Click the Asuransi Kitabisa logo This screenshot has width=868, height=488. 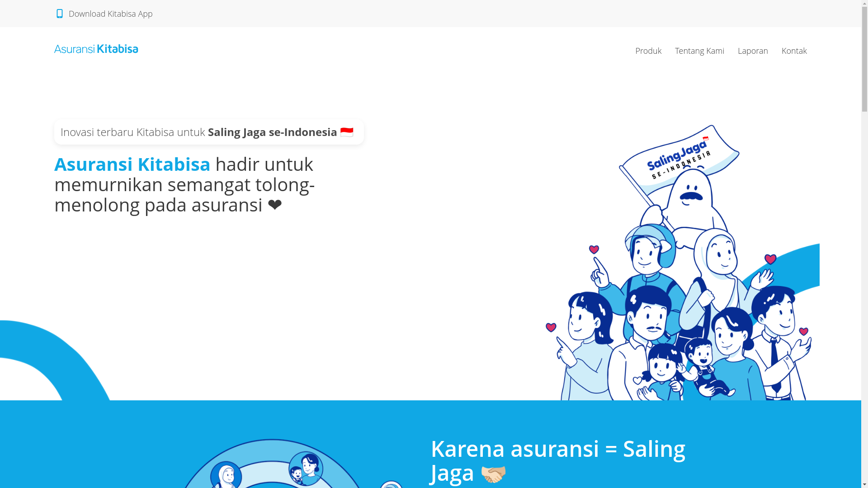[96, 49]
